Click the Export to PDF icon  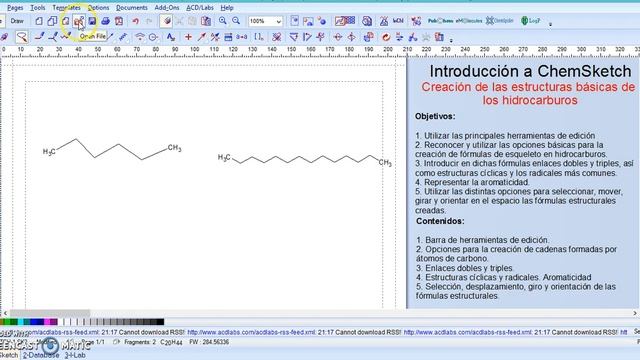point(119,21)
